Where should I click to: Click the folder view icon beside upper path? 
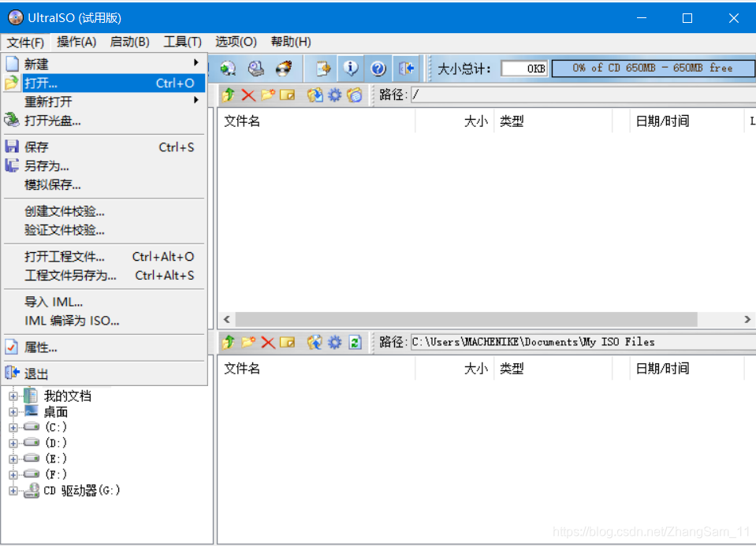point(355,95)
